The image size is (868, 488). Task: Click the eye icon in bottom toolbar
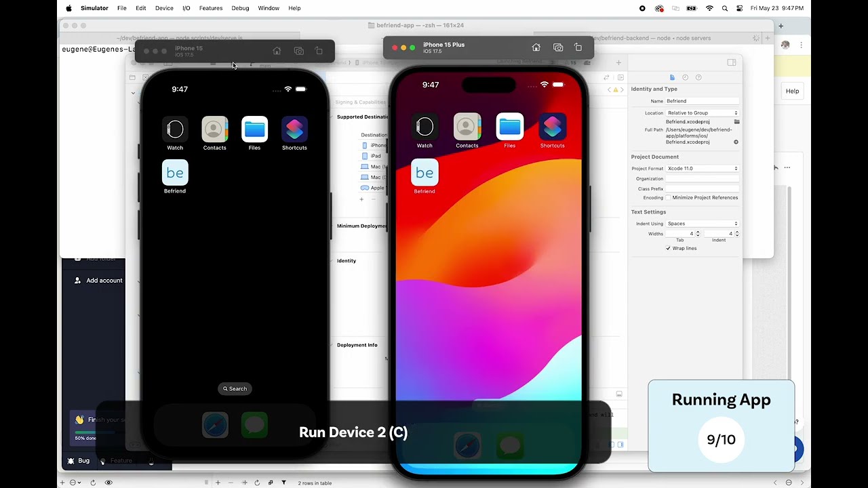[x=108, y=483]
